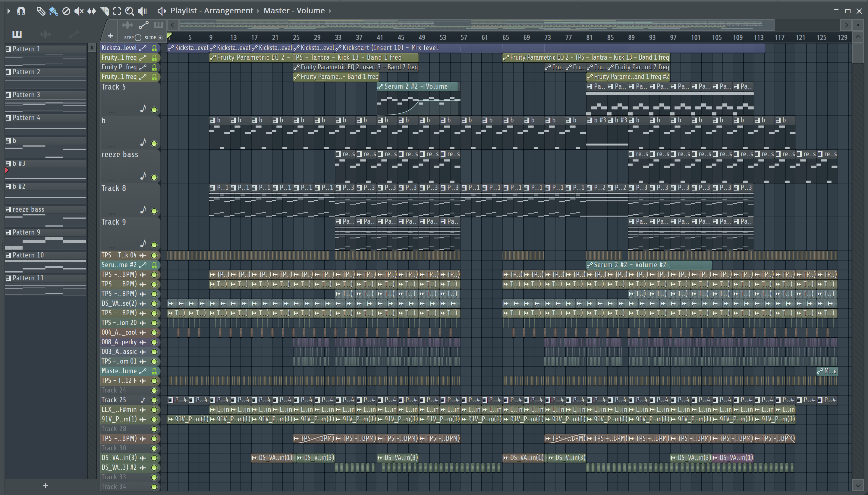
Task: Select the Delete tool
Action: [66, 11]
